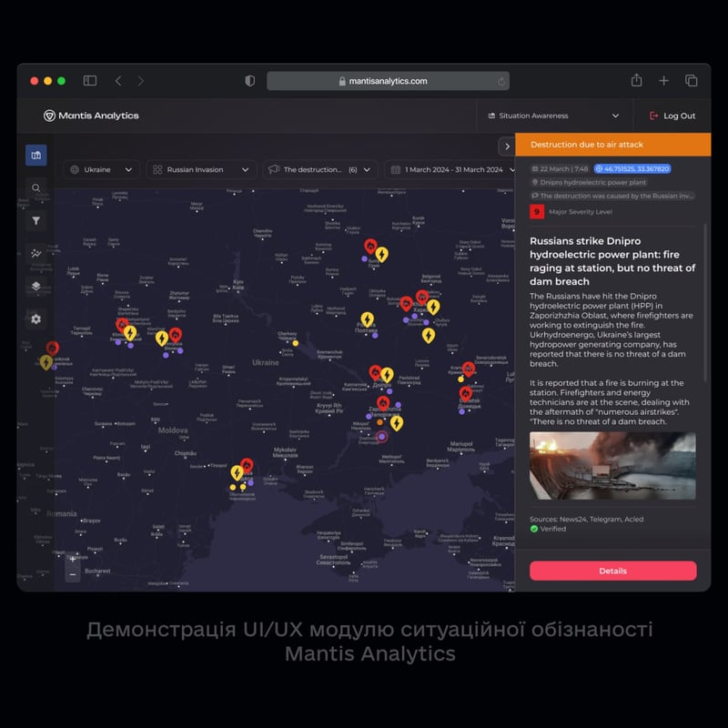Image resolution: width=728 pixels, height=728 pixels.
Task: Open the burning power plant photo thumbnail
Action: point(612,466)
